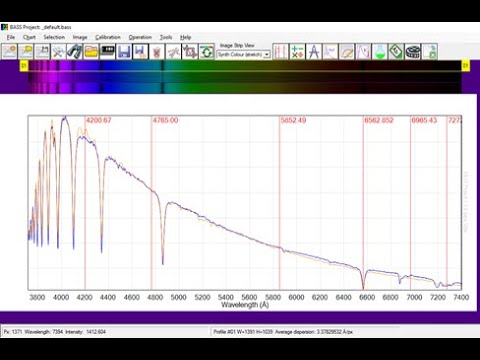
Task: Click the status bar wavelength 7394 readout
Action: (x=44, y=332)
